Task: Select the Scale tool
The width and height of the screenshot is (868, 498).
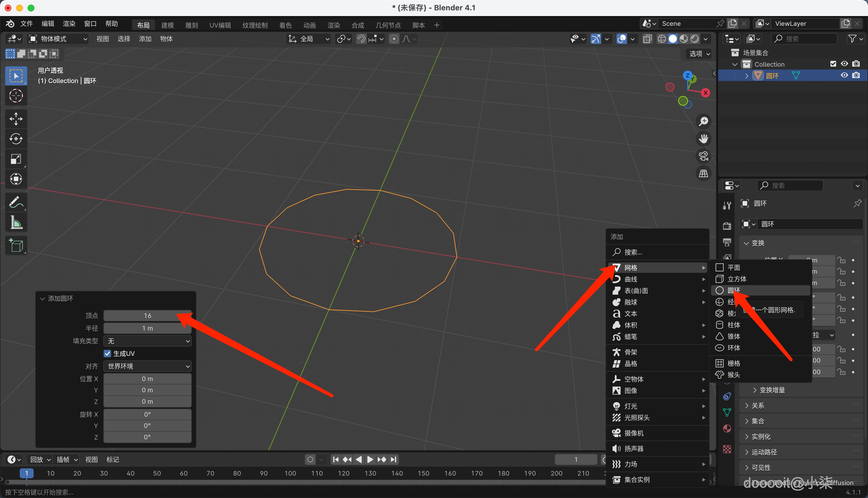Action: pos(16,159)
